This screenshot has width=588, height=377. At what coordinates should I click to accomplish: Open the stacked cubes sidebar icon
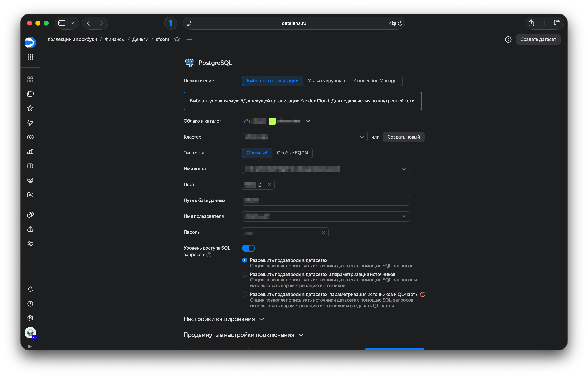[x=30, y=215]
